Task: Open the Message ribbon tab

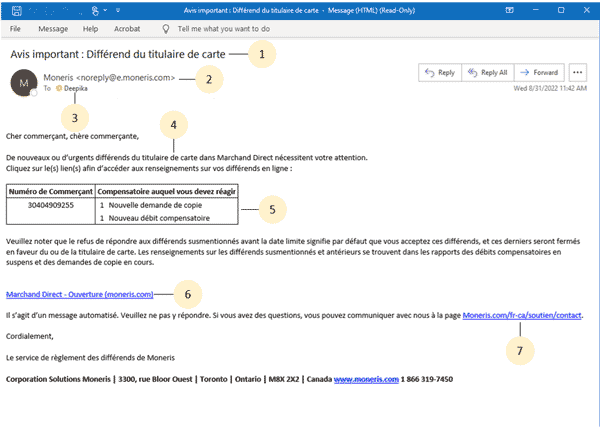Action: pos(53,29)
